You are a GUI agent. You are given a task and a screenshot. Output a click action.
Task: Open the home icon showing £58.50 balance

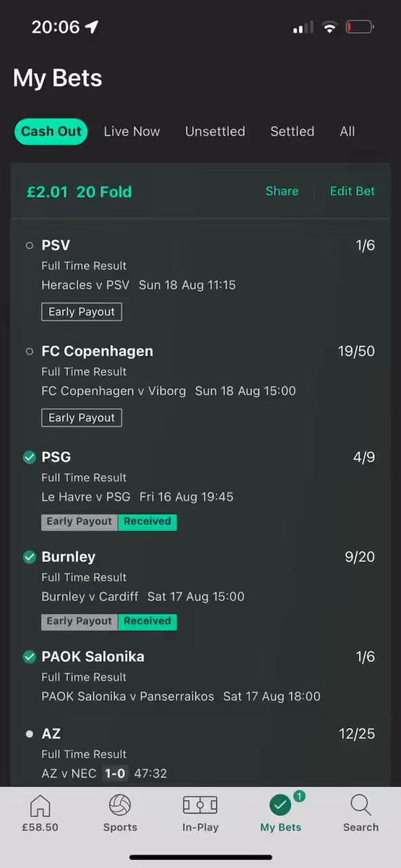40,805
